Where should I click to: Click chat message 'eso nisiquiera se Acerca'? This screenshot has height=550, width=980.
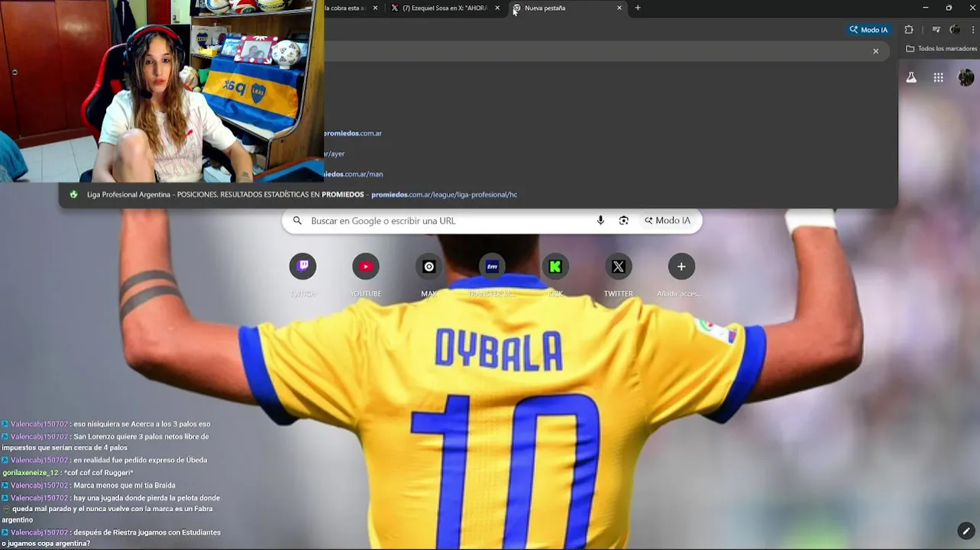[142, 424]
